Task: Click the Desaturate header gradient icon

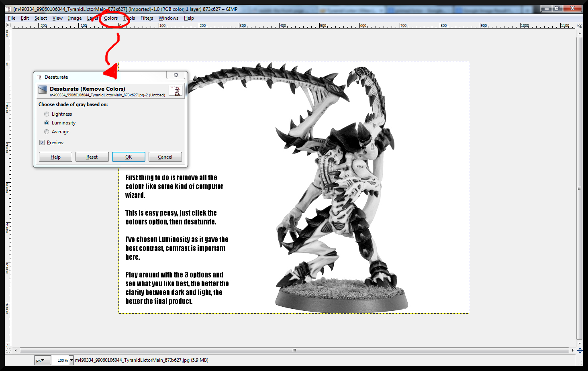Action: [43, 90]
